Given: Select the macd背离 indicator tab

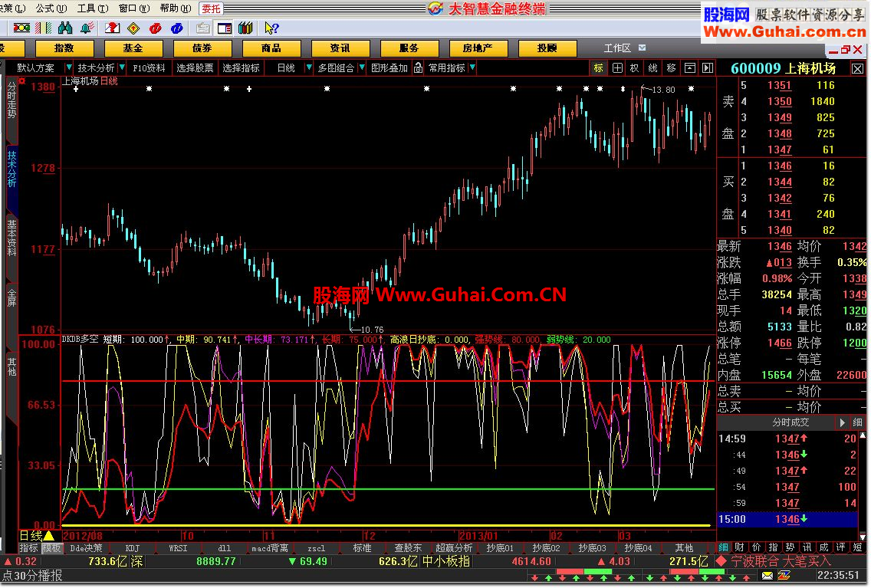Looking at the screenshot, I should tap(270, 548).
